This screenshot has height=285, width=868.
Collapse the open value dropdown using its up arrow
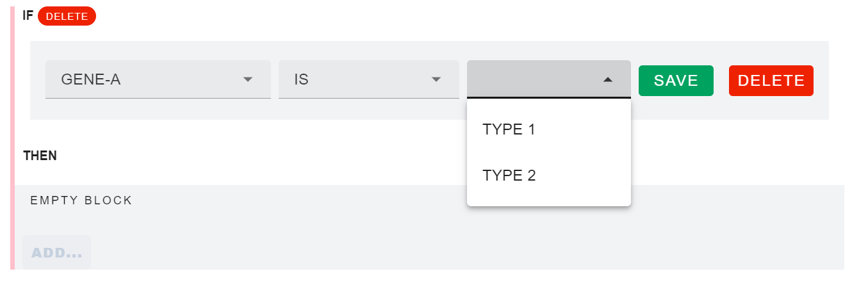(x=608, y=80)
